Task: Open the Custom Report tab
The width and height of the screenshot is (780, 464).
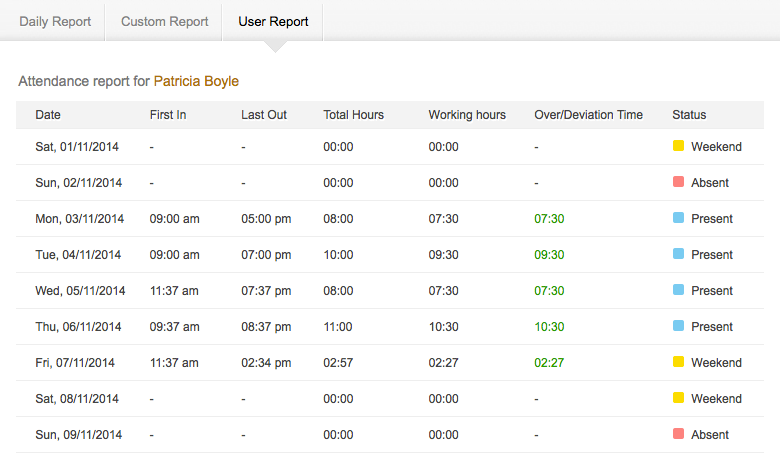Action: (165, 21)
